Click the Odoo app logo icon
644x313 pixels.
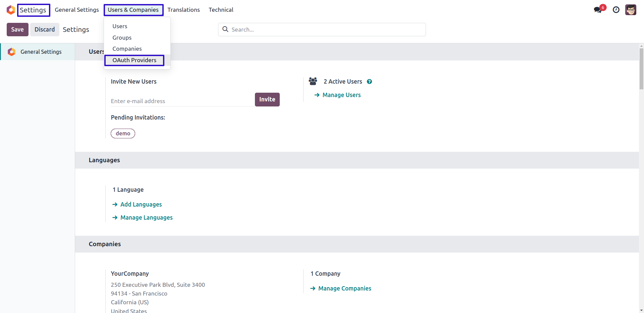pos(11,10)
